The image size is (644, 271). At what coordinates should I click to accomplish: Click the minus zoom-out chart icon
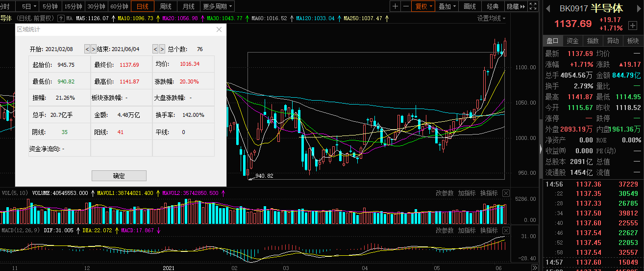click(x=406, y=6)
